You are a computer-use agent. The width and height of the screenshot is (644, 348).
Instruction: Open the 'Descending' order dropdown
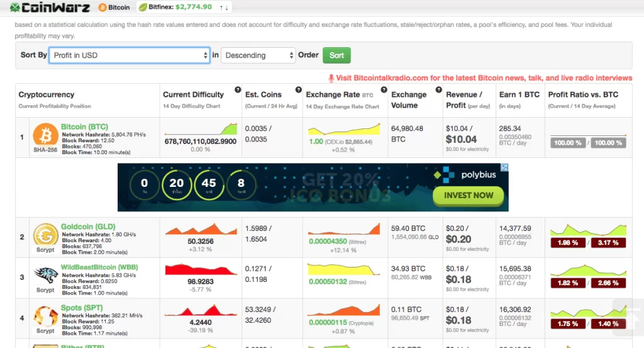[258, 55]
